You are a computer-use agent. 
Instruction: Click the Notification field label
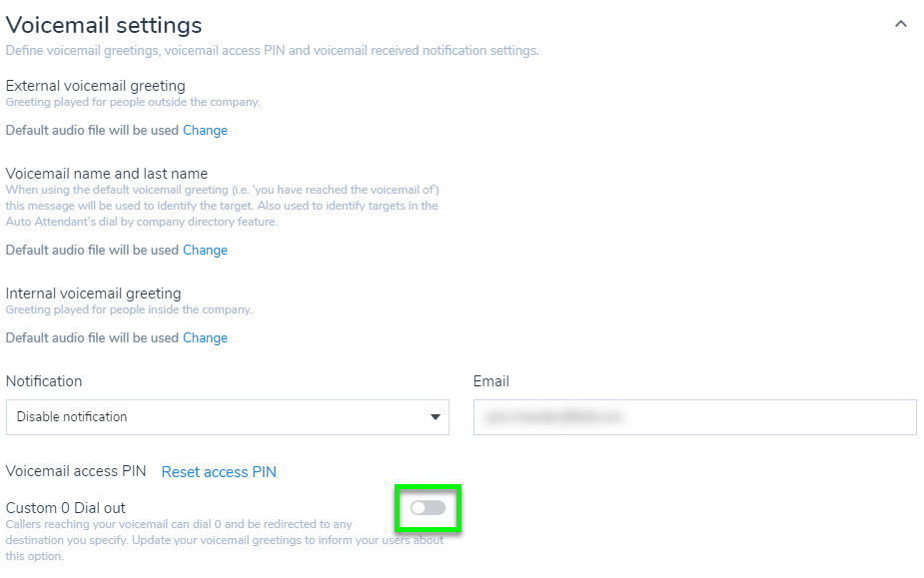(44, 381)
